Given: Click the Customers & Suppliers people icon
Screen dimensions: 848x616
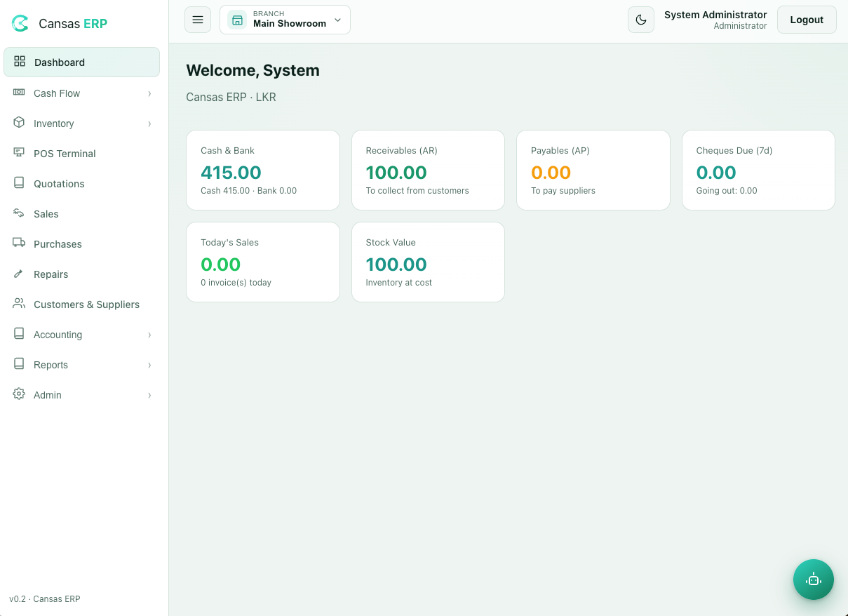Looking at the screenshot, I should coord(19,304).
